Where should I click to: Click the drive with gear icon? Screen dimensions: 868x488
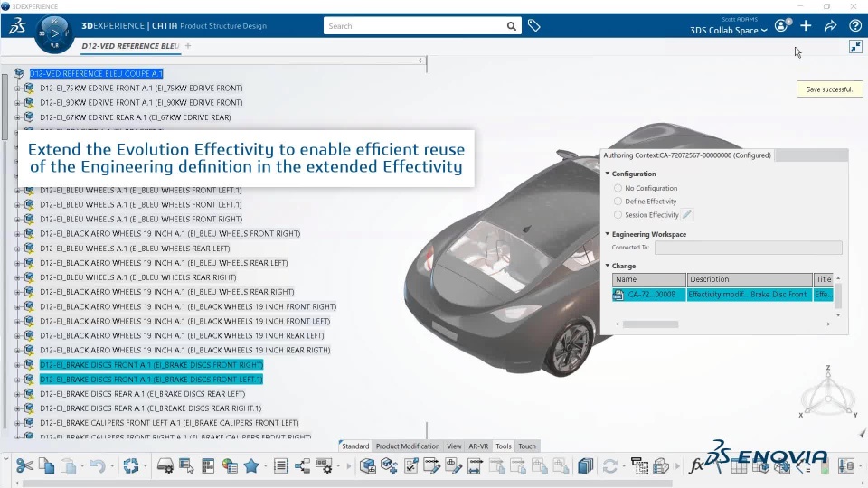165,466
